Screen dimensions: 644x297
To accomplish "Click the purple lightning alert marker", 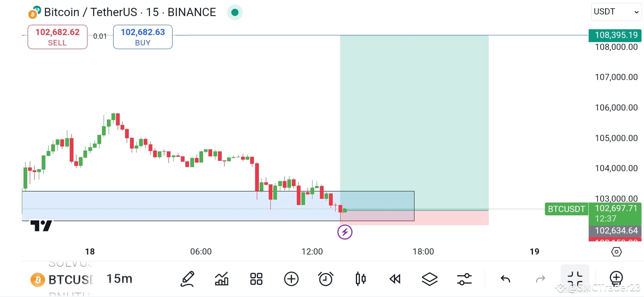I will 345,232.
